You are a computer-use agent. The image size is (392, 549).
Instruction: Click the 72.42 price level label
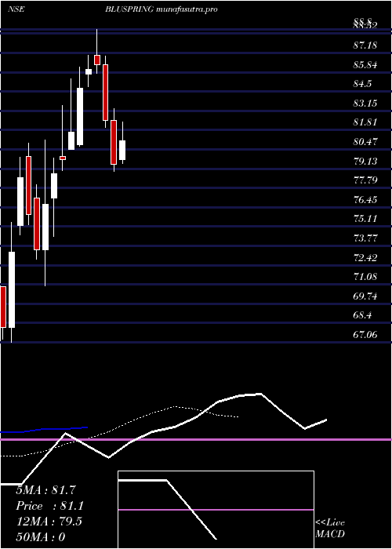365,258
